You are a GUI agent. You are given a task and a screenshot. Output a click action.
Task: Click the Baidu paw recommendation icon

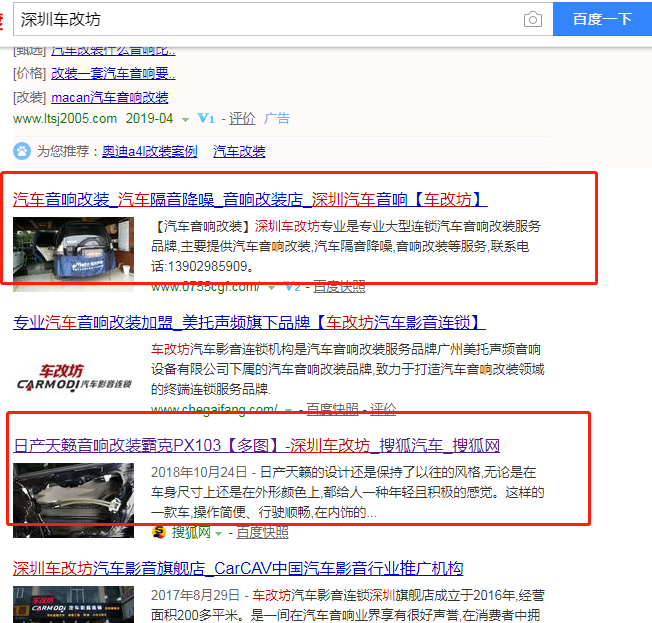(x=22, y=151)
